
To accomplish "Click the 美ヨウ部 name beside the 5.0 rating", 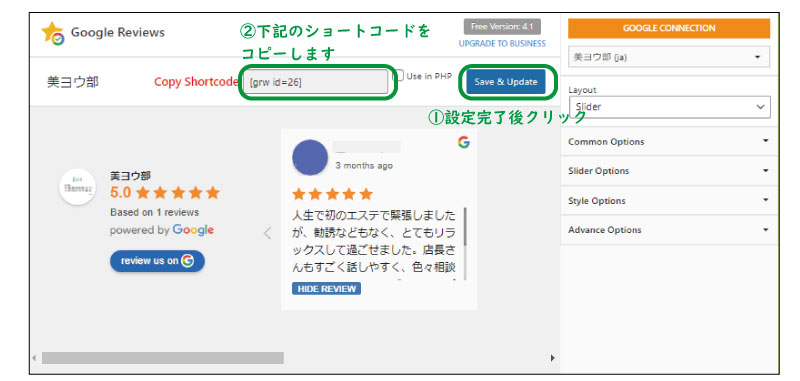I will coord(131,176).
